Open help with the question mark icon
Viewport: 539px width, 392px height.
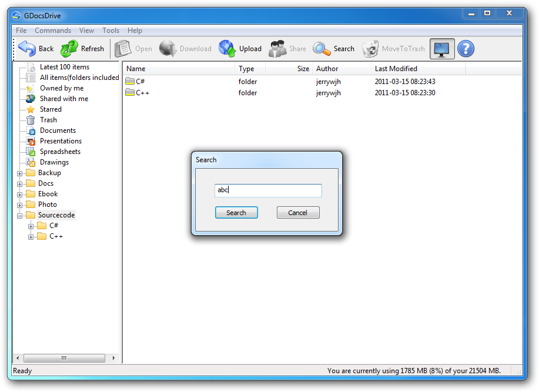pyautogui.click(x=466, y=49)
